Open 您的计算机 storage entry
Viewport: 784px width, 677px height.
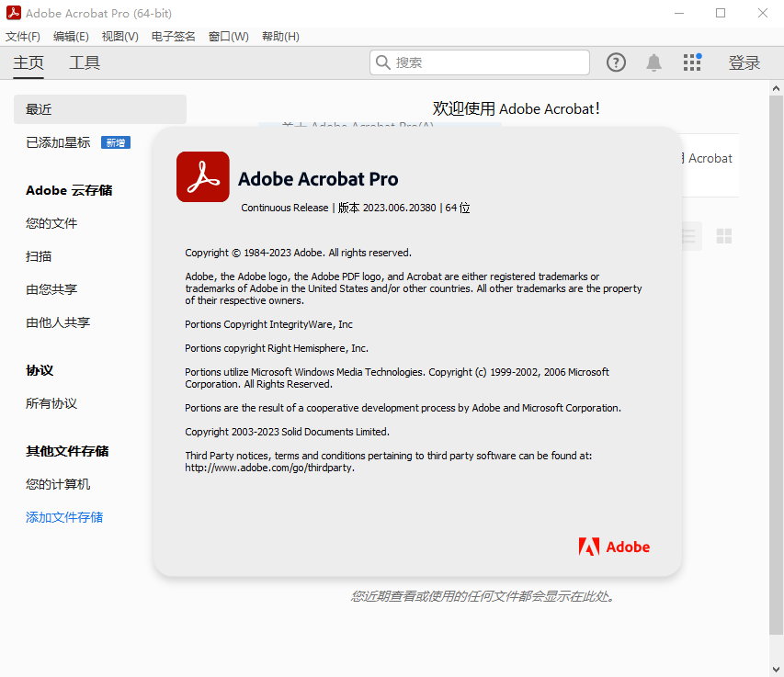[x=58, y=484]
